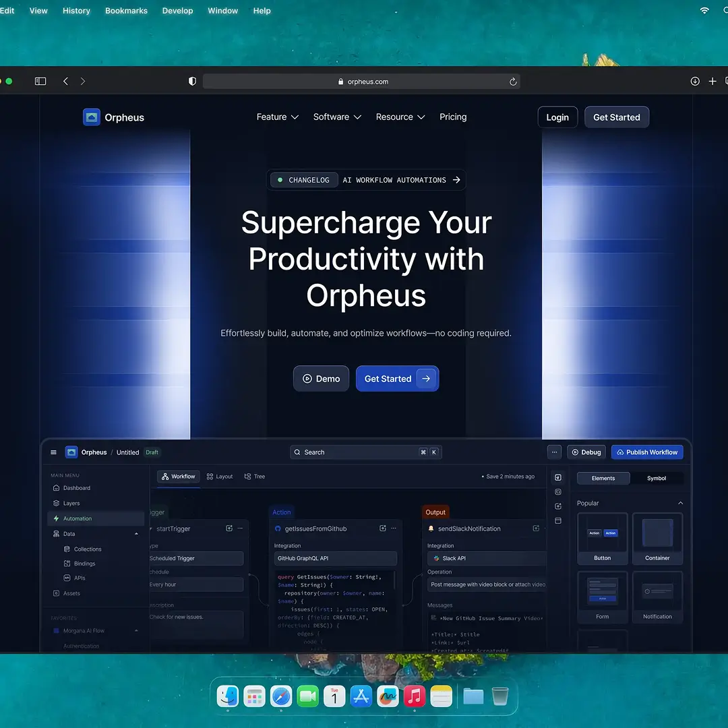Viewport: 728px width, 728px height.
Task: Select the Container element thumbnail
Action: (x=657, y=539)
